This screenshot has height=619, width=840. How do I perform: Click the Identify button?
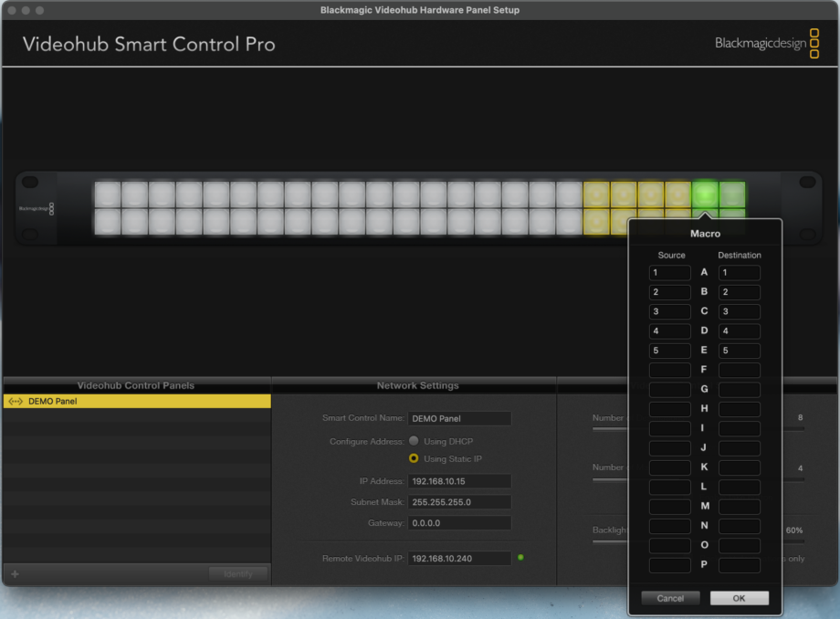[238, 573]
